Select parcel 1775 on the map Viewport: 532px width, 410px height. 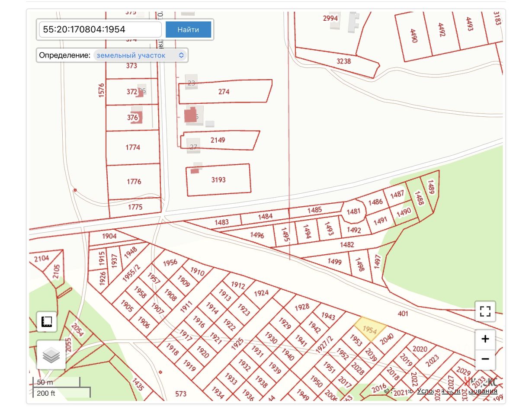(x=135, y=207)
